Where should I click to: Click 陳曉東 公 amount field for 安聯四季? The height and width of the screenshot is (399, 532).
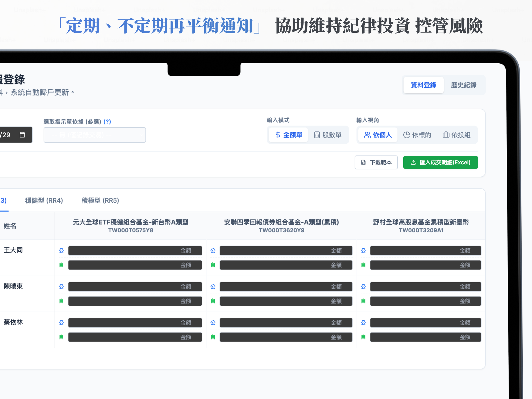286,287
